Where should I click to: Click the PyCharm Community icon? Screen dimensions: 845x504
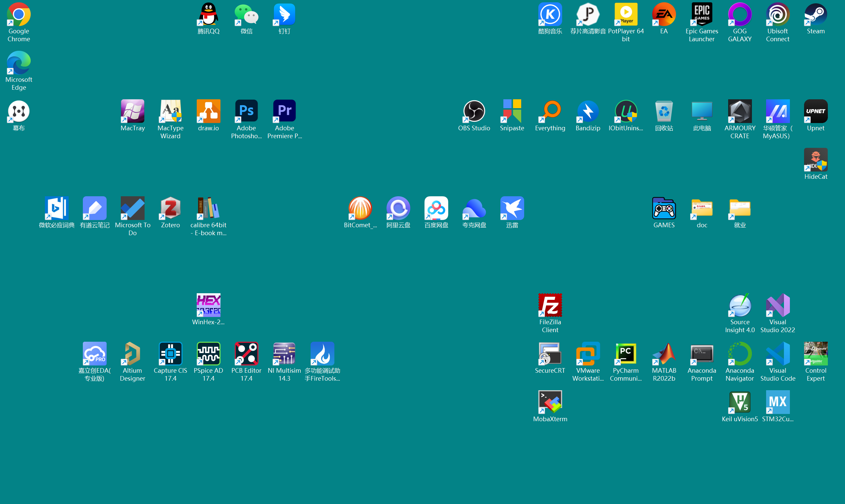[x=626, y=354]
